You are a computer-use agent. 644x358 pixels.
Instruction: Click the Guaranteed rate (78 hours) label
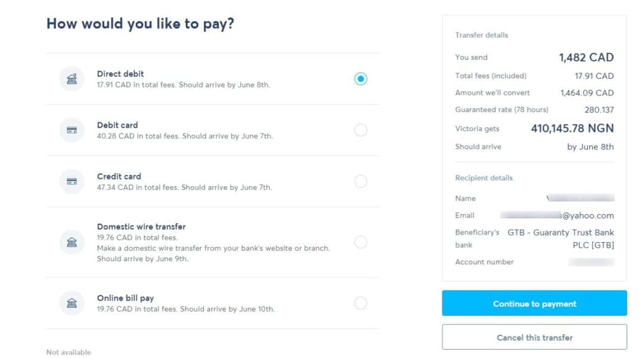tap(501, 110)
